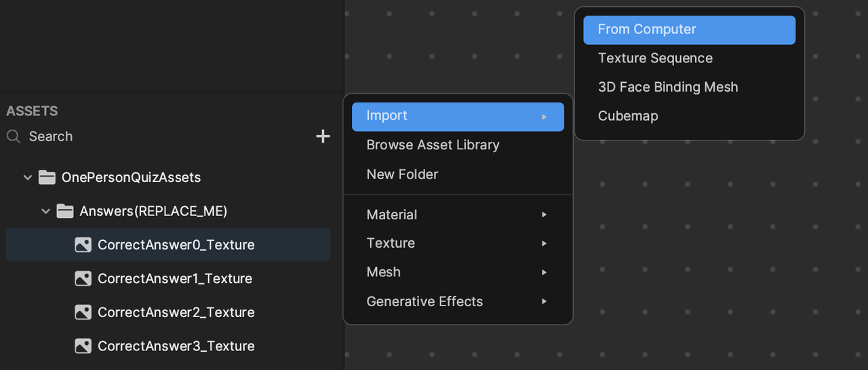Select the CorrectAnswer3_Texture row name

[x=176, y=346]
